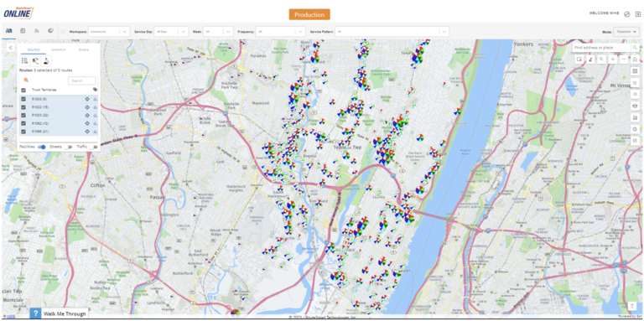Uncheck route 51003 checkbox

point(23,99)
